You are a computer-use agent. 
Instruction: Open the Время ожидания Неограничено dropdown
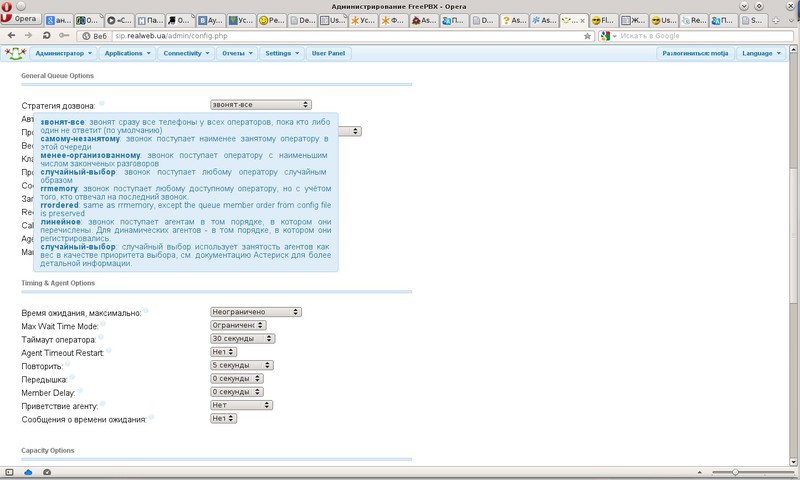(256, 312)
